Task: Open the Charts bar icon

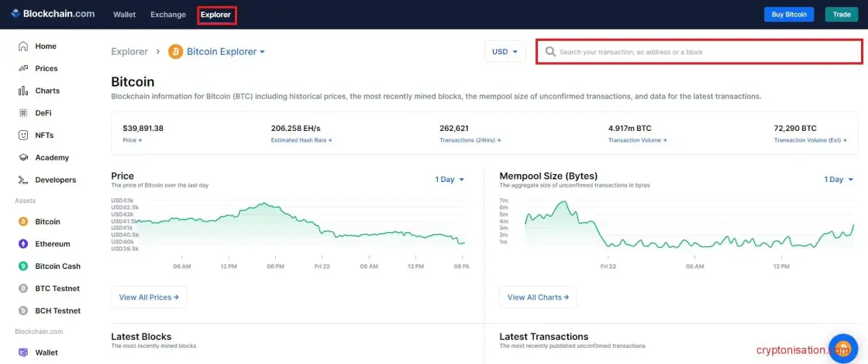Action: pos(22,91)
